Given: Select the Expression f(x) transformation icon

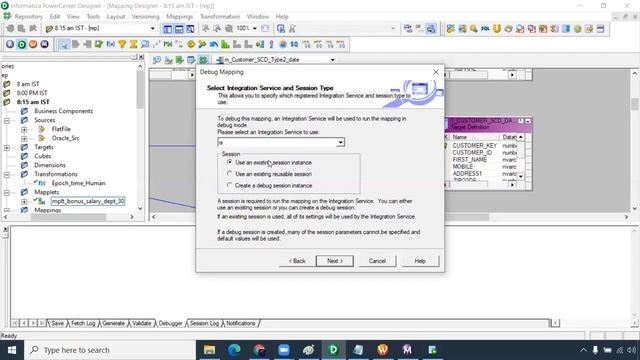Looking at the screenshot, I should 111,44.
